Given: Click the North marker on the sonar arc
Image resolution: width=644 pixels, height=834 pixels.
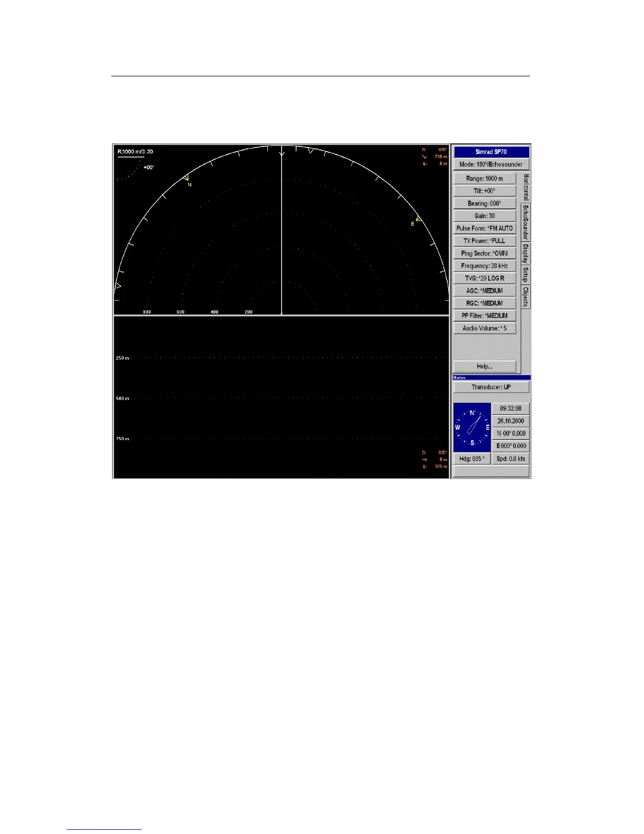Looking at the screenshot, I should click(188, 180).
